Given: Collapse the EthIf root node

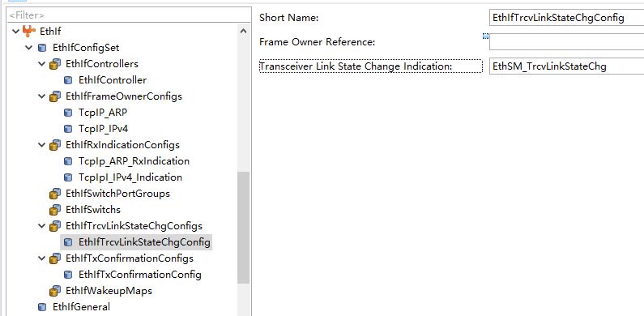Looking at the screenshot, I should (15, 31).
